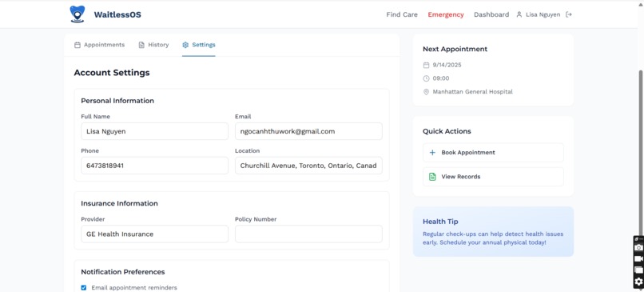
Task: Click the gear icon on Settings tab
Action: tap(185, 45)
